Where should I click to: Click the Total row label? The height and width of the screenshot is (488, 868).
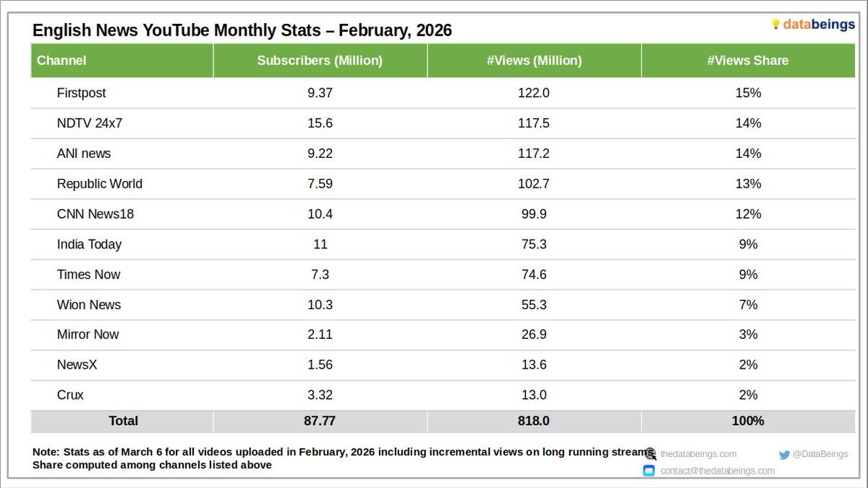(123, 421)
